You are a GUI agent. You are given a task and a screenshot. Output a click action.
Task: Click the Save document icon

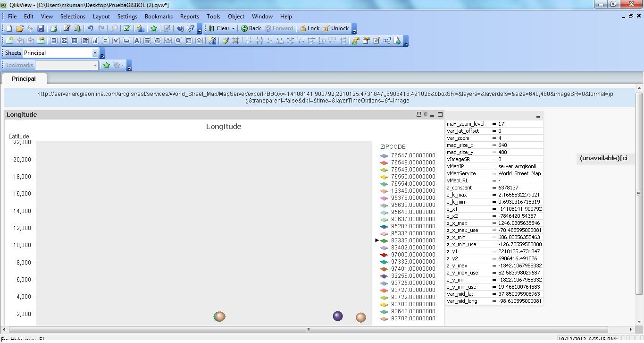(41, 28)
